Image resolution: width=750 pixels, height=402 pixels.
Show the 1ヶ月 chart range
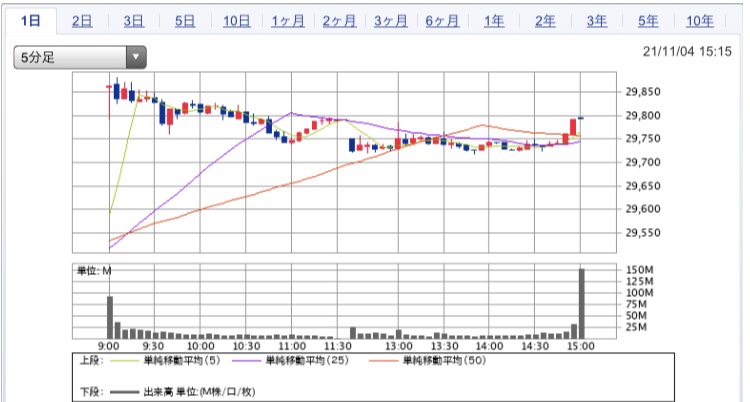(x=288, y=21)
